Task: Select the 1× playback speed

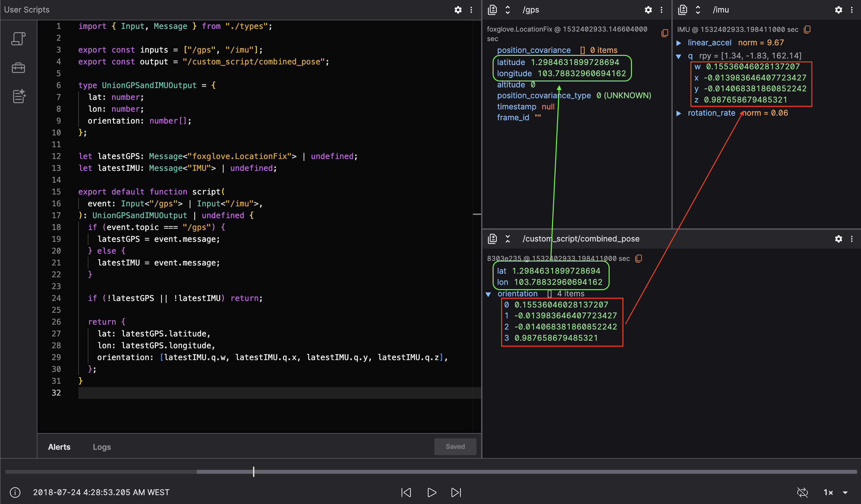Action: [828, 493]
